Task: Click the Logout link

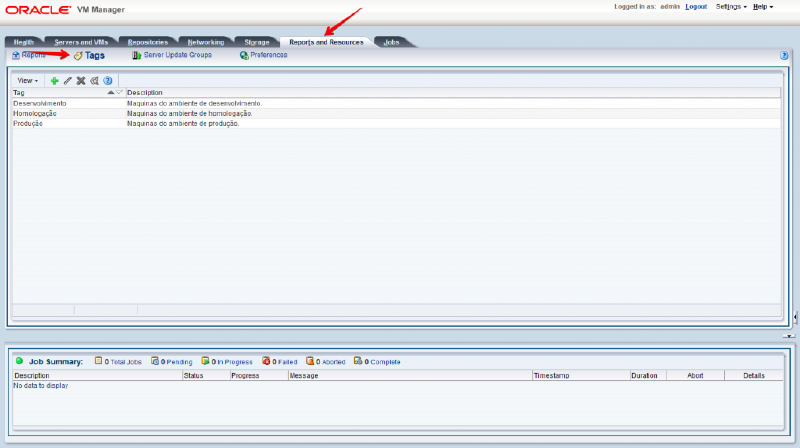Action: pyautogui.click(x=696, y=7)
